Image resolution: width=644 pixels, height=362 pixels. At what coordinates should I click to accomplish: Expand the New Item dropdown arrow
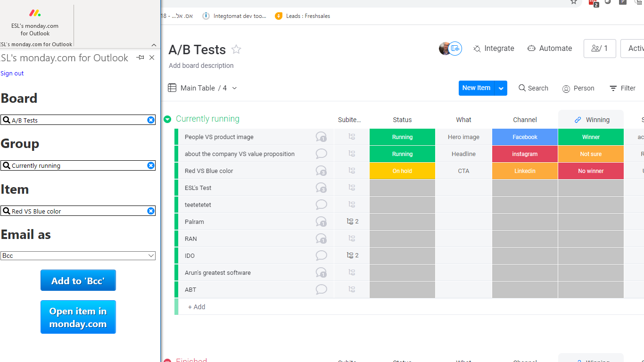click(501, 88)
